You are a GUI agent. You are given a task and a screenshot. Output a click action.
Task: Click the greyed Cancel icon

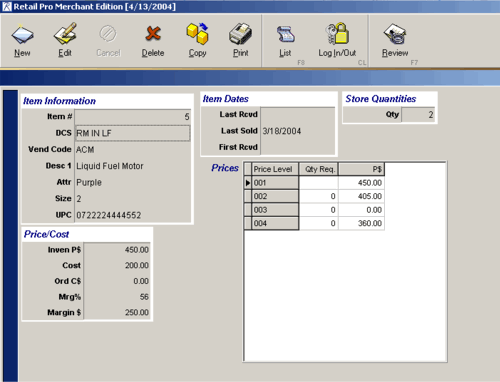pyautogui.click(x=108, y=34)
